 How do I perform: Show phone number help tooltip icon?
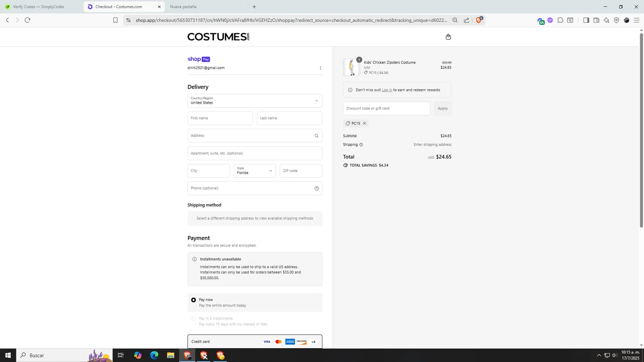[316, 188]
